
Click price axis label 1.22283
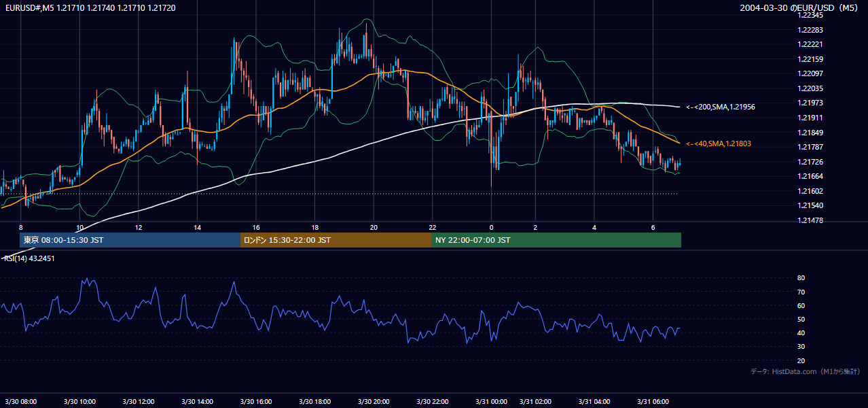(811, 30)
